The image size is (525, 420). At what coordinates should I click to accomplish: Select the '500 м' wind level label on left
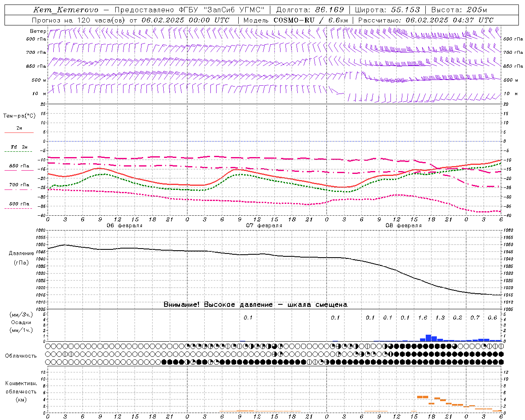(x=39, y=80)
